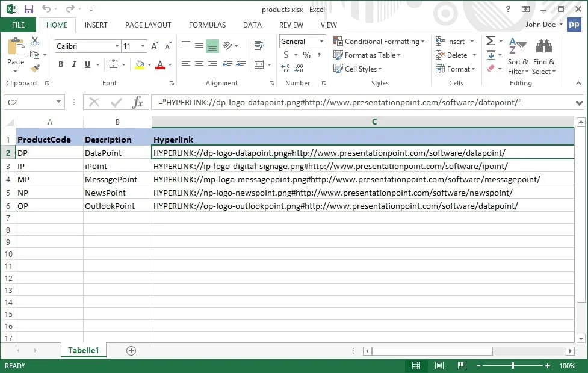The image size is (588, 373).
Task: Switch to the FORMULAS ribbon tab
Action: 207,25
